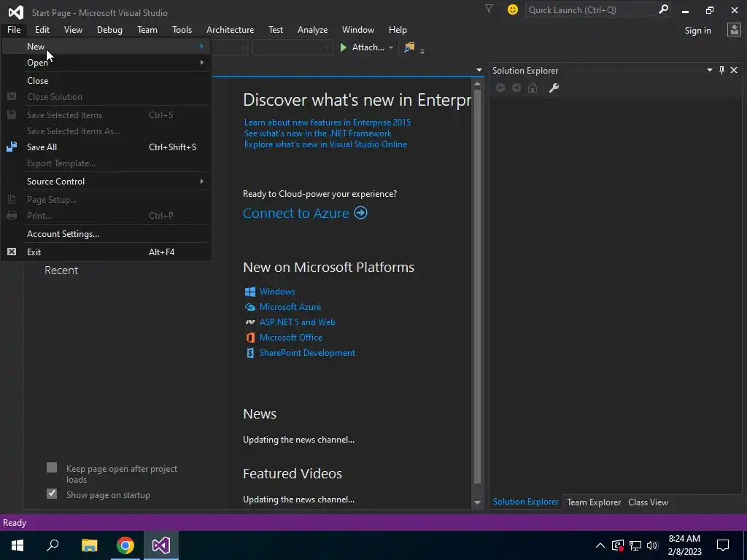Viewport: 747px width, 560px height.
Task: Open the Edit menu
Action: coord(42,29)
